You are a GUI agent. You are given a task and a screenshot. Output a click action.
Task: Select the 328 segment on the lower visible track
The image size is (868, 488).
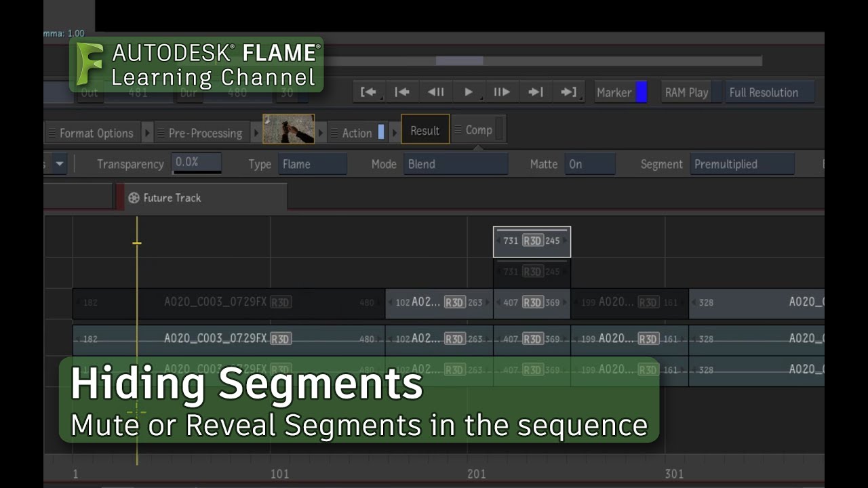tap(757, 339)
